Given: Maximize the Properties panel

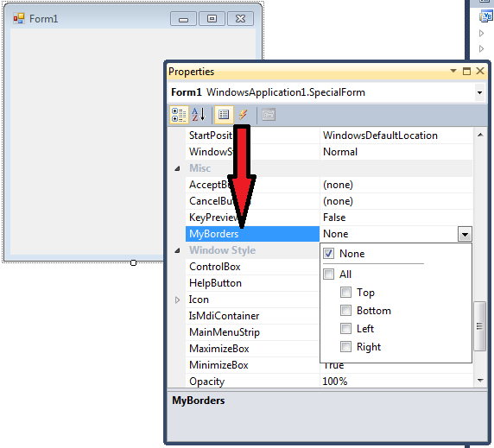Looking at the screenshot, I should pyautogui.click(x=466, y=71).
